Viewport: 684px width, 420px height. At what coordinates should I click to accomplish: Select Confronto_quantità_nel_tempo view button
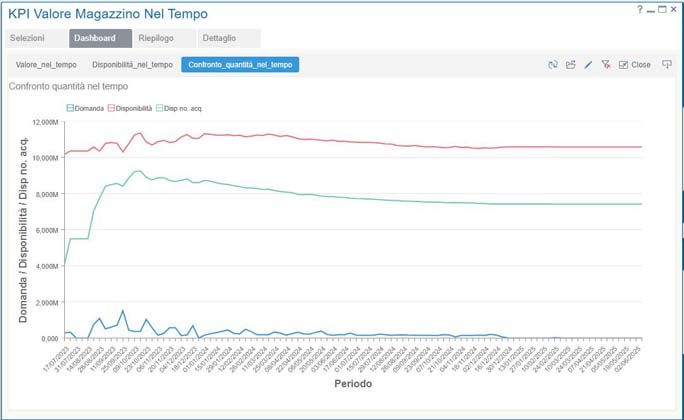tap(240, 65)
